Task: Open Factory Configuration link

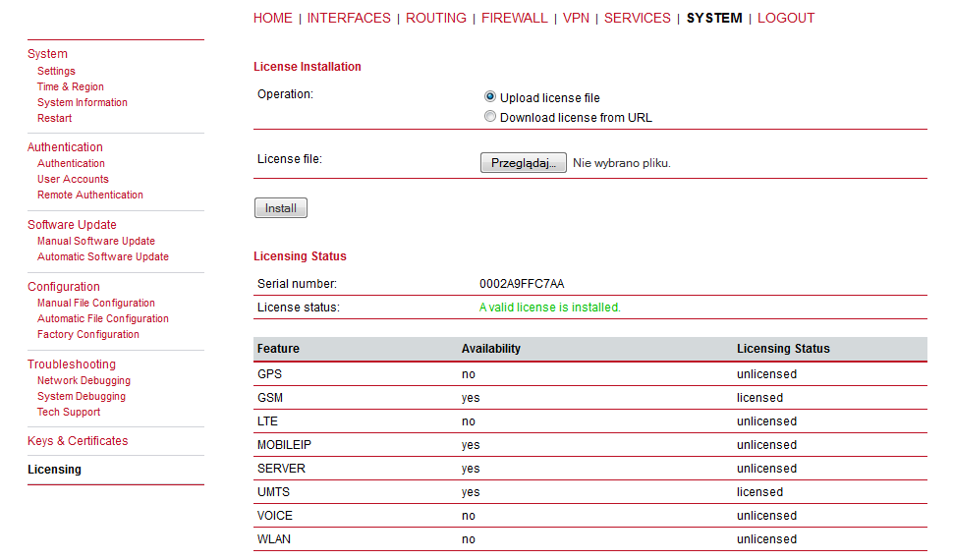Action: 88,334
